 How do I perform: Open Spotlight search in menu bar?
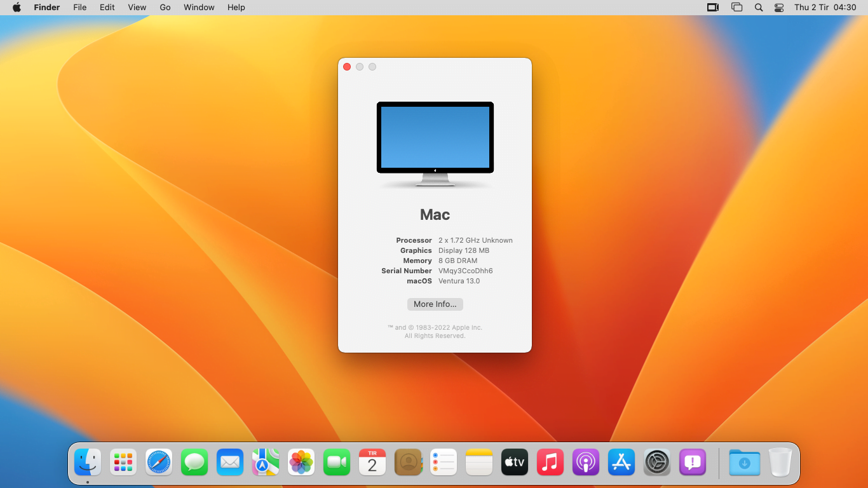(758, 8)
